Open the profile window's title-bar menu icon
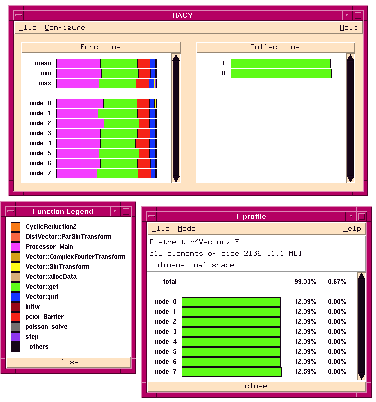Screen dimensions: 376x402 pyautogui.click(x=151, y=216)
